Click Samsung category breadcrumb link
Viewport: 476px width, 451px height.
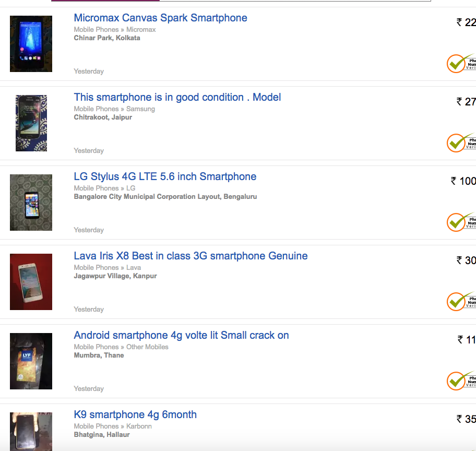point(140,109)
